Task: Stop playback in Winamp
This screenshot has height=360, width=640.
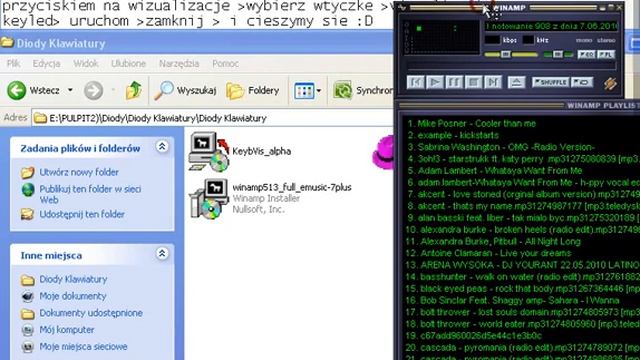Action: [473, 82]
